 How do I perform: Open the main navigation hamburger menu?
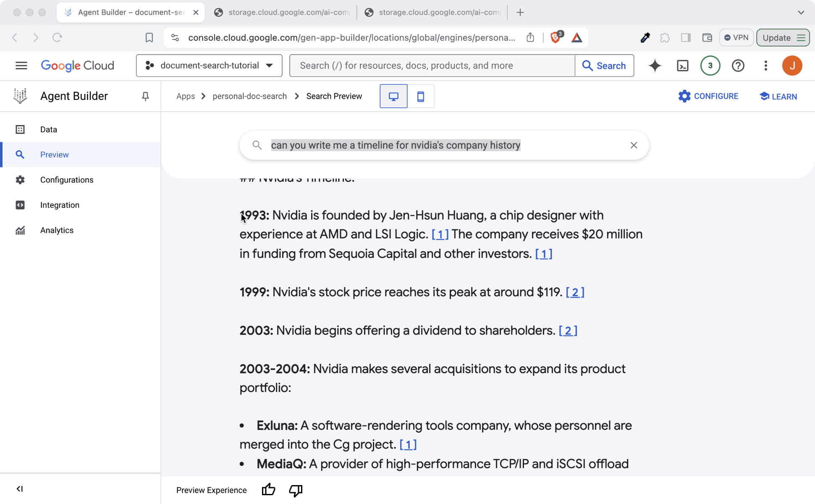pos(21,65)
